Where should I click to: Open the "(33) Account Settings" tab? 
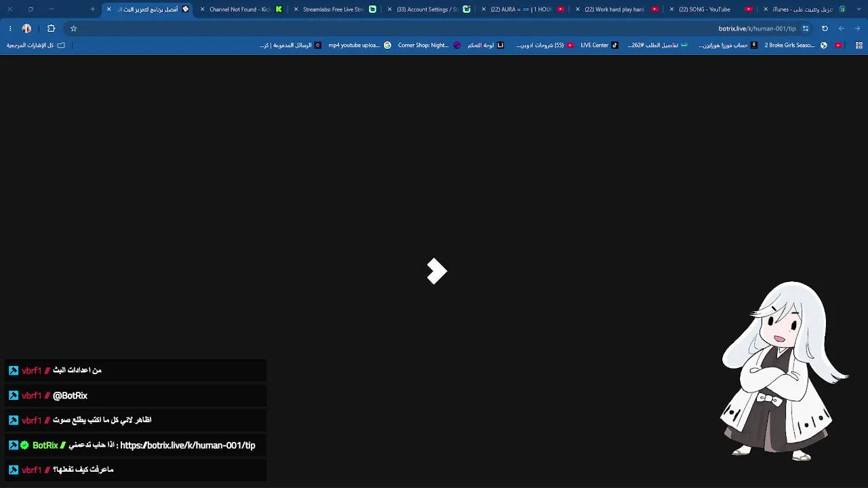(x=430, y=9)
